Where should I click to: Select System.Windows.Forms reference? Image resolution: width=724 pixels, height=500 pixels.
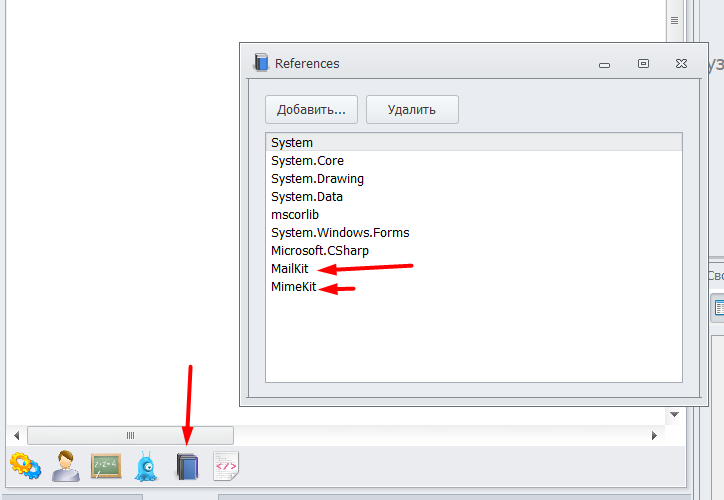[474, 233]
